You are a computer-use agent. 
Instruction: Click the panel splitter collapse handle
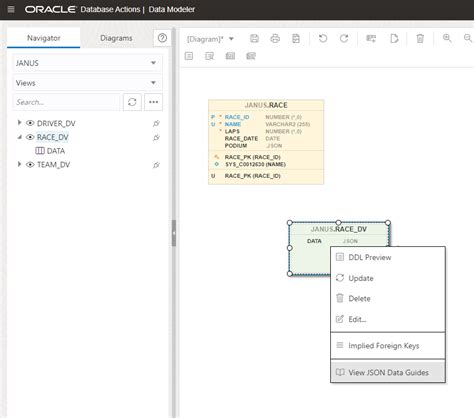[x=174, y=233]
